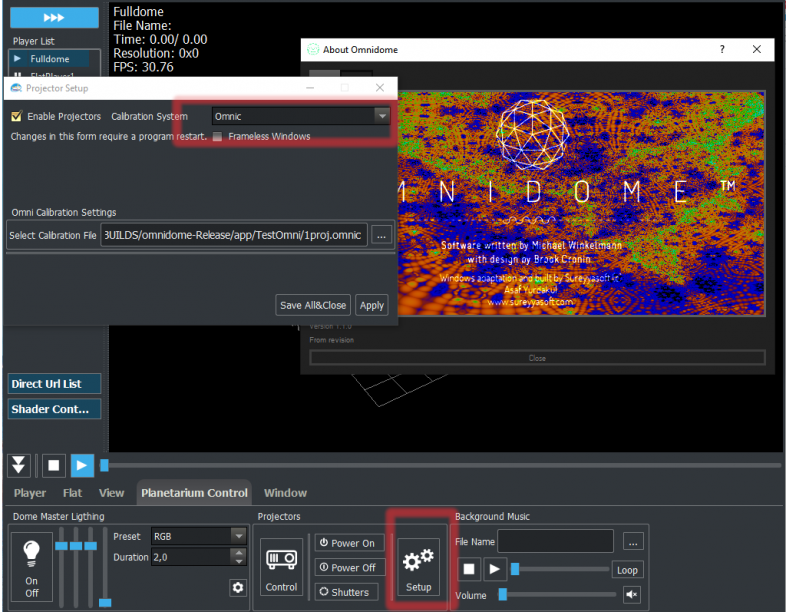Click the collapse down-arrows icon beside Stop
This screenshot has width=786, height=612.
19,466
